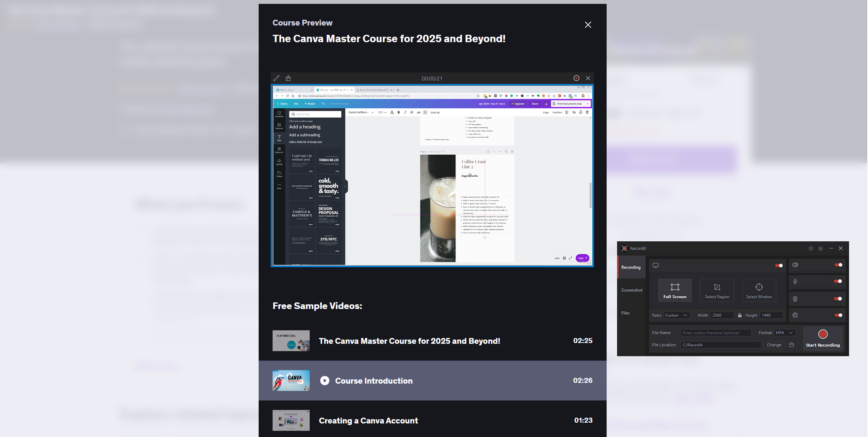
Task: Toggle the webcam switch
Action: (838, 299)
